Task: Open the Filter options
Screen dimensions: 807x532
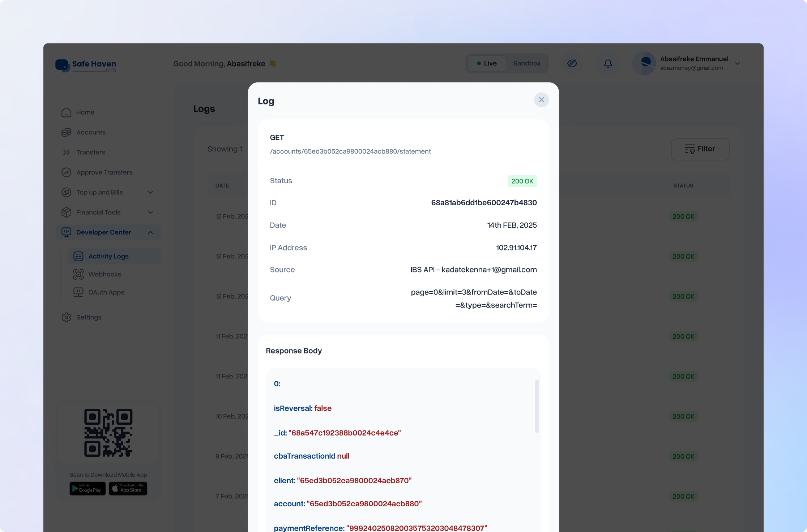Action: (700, 149)
